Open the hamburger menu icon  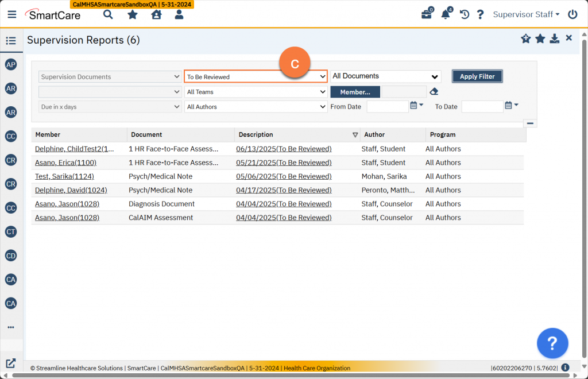(12, 14)
